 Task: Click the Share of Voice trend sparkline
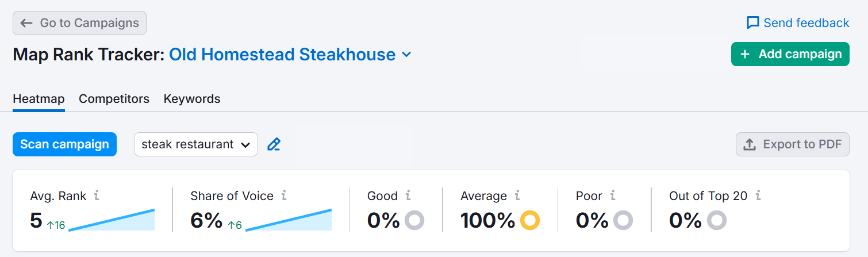tap(289, 221)
